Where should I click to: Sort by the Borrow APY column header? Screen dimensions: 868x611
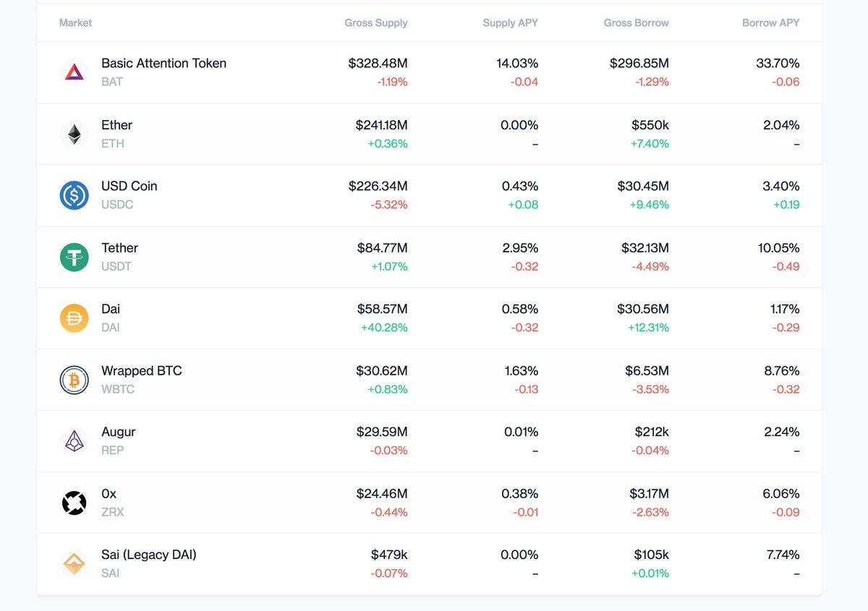point(771,23)
